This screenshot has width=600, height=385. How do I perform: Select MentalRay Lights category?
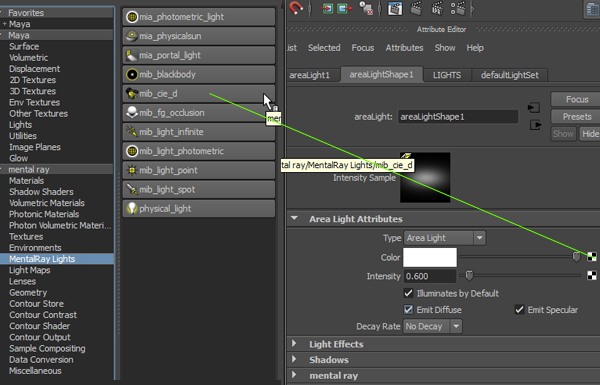(x=57, y=259)
